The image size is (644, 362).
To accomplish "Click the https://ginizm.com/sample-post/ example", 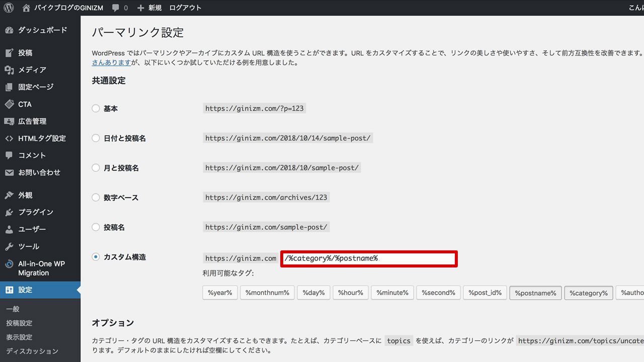I will coord(266,227).
